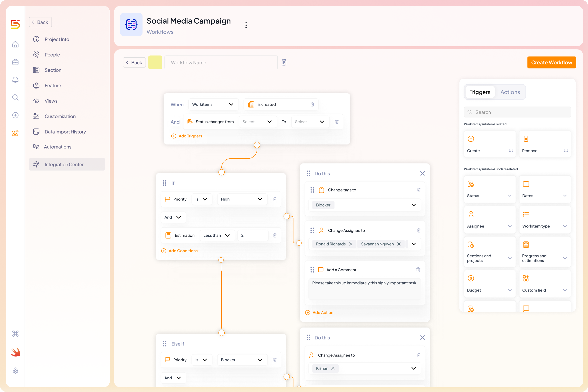Click the comment bubble icon on Add a Comment

[321, 270]
